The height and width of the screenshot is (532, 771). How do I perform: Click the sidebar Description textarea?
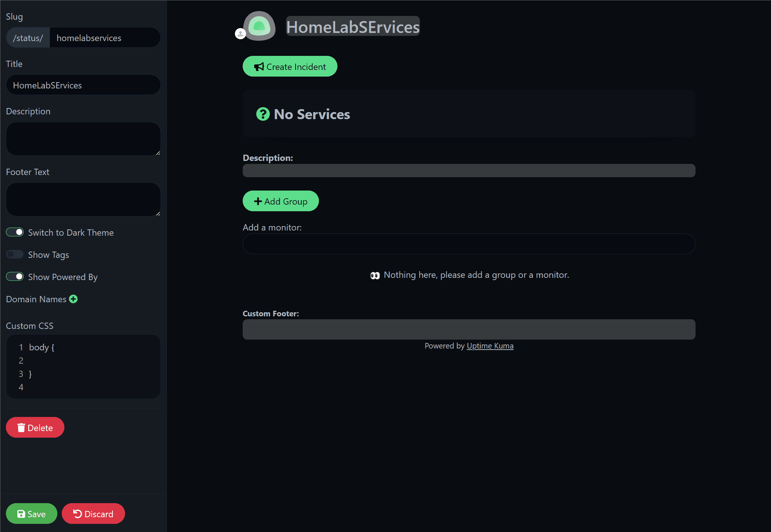[x=83, y=139]
